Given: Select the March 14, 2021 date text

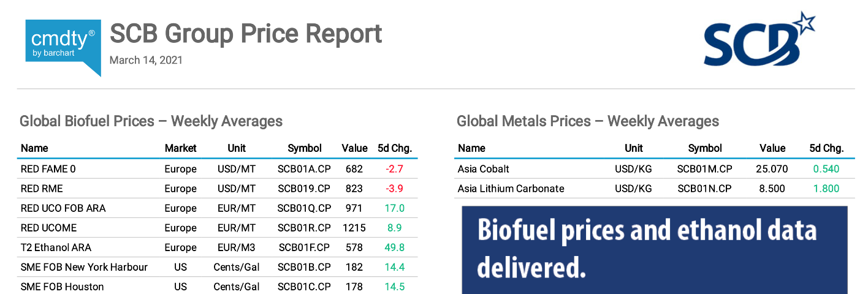Looking at the screenshot, I should tap(146, 60).
